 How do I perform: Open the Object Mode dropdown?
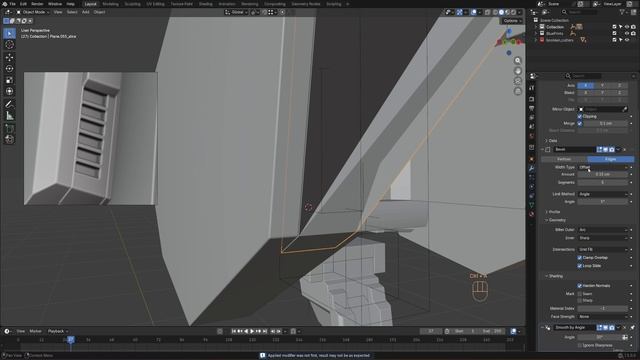[32, 12]
